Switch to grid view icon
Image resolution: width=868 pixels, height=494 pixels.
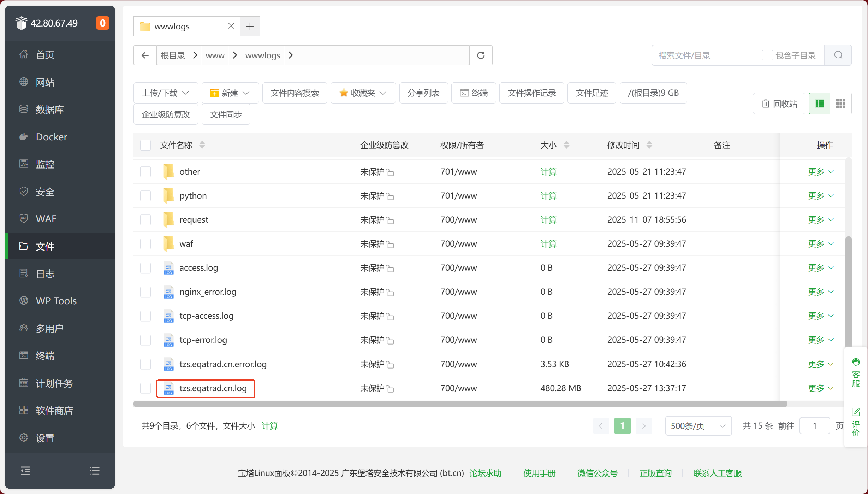840,104
